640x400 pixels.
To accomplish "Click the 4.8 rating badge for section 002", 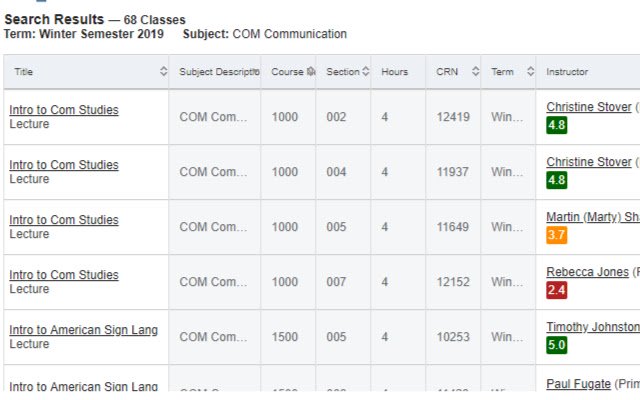I will [557, 125].
